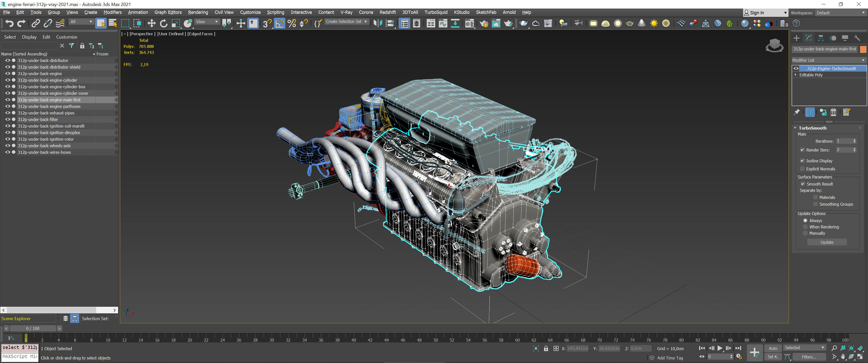
Task: Click the orange object color swatch
Action: click(x=863, y=49)
